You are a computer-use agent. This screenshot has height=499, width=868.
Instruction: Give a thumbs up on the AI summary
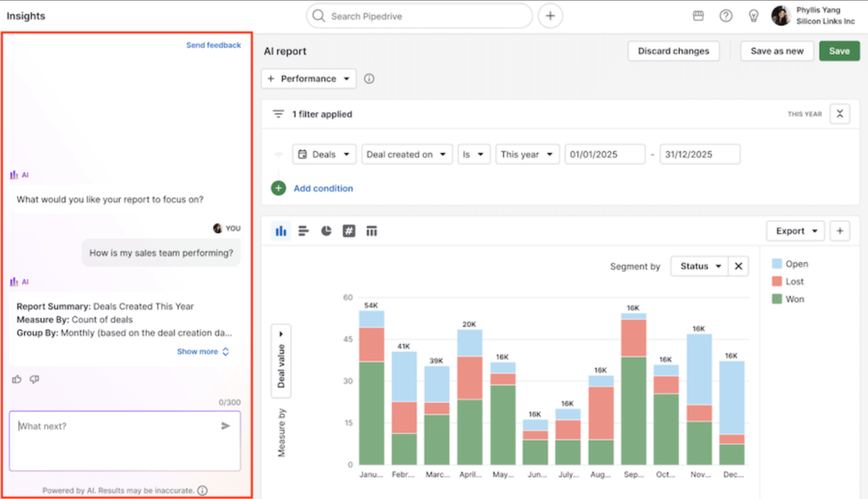point(17,379)
